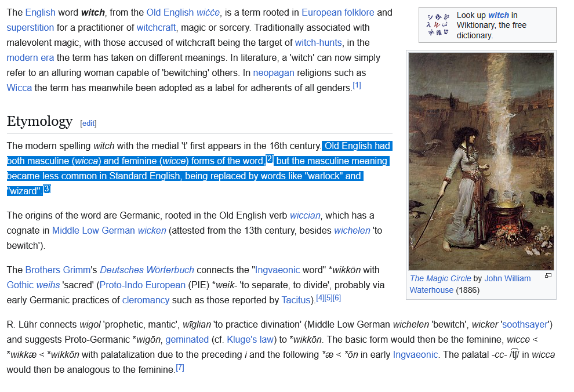This screenshot has width=574, height=392.
Task: Open the 'wiccian' verb link
Action: pos(306,215)
